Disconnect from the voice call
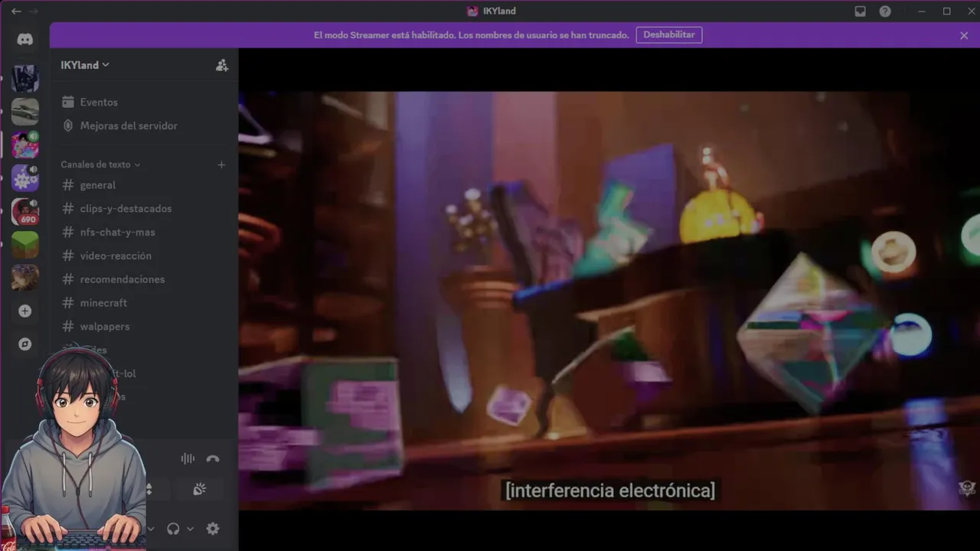The image size is (980, 551). [213, 458]
